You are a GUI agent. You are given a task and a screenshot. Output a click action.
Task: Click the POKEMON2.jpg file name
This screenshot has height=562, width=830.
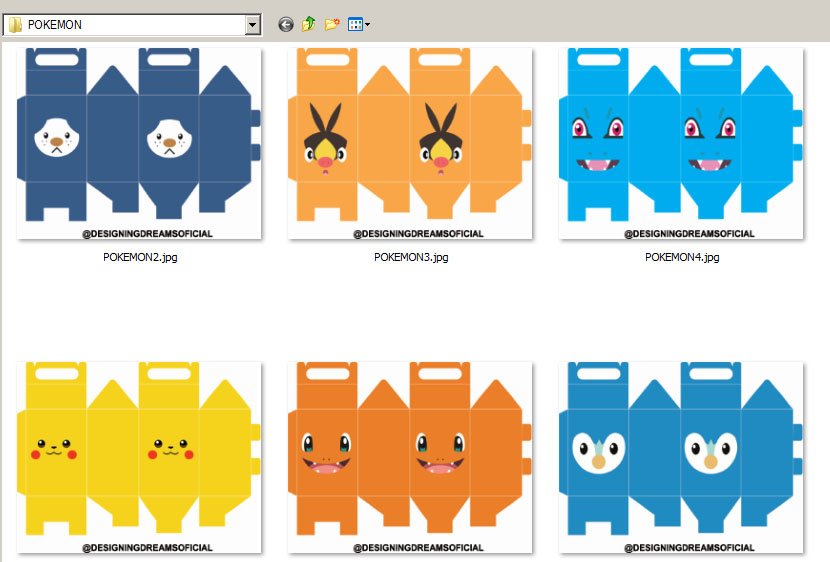[x=140, y=257]
